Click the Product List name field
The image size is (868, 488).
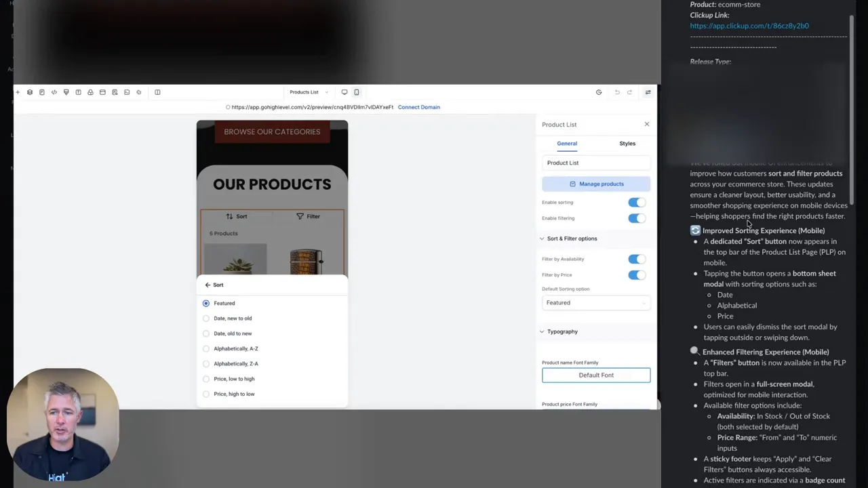[x=596, y=163]
